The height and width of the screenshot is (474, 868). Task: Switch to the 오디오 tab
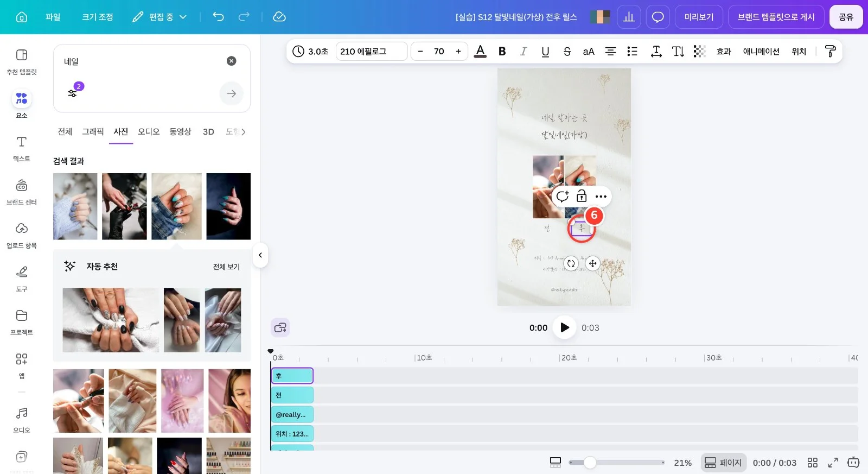pyautogui.click(x=149, y=131)
